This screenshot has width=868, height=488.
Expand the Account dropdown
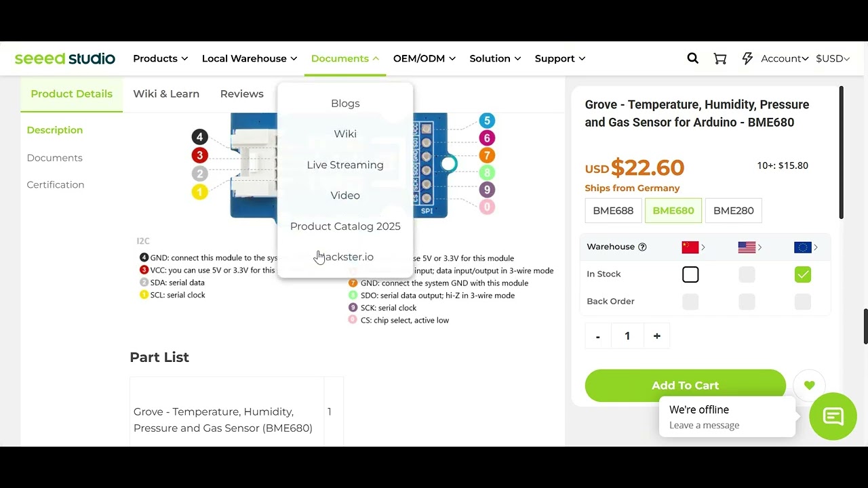[785, 58]
